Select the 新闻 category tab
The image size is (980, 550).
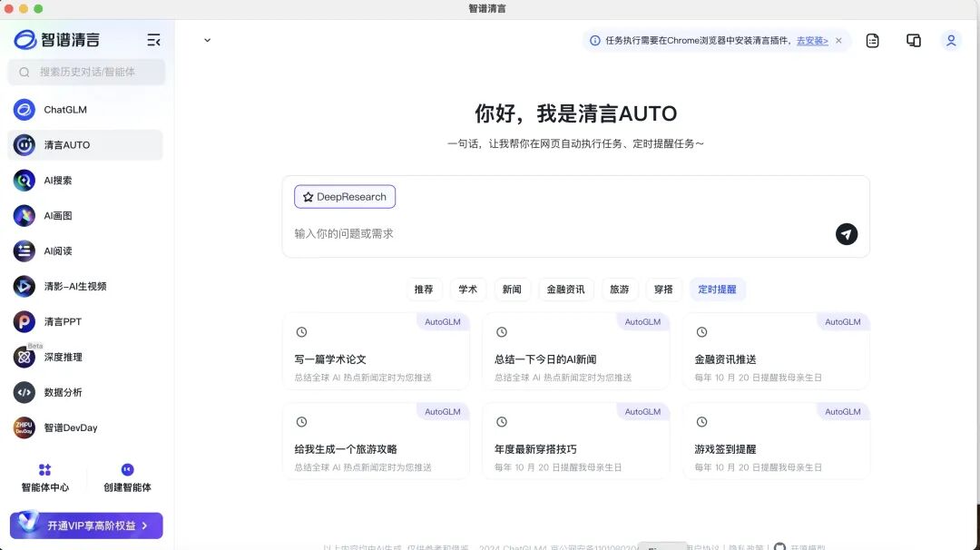[x=512, y=290]
